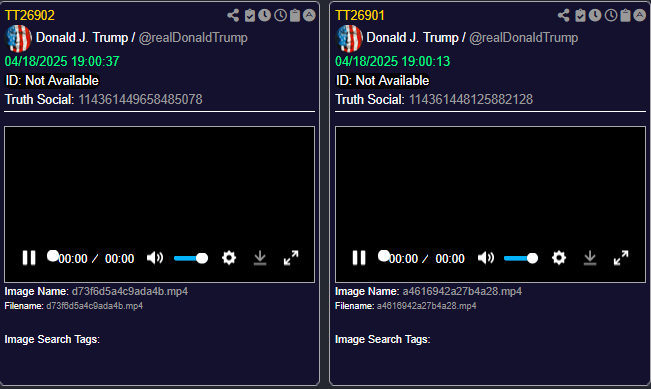Open settings gear on right video player
The width and height of the screenshot is (651, 389).
coord(559,258)
